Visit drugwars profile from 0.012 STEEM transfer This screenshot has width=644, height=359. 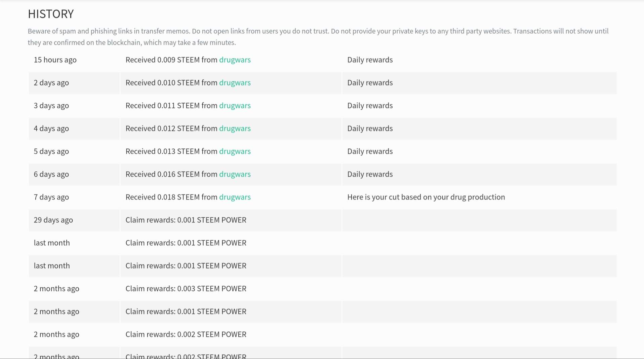tap(235, 129)
